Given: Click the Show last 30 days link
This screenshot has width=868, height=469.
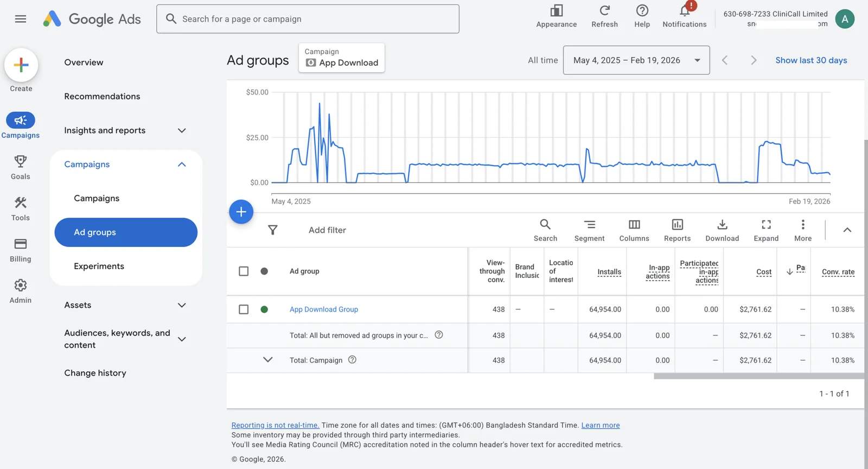Looking at the screenshot, I should [811, 60].
